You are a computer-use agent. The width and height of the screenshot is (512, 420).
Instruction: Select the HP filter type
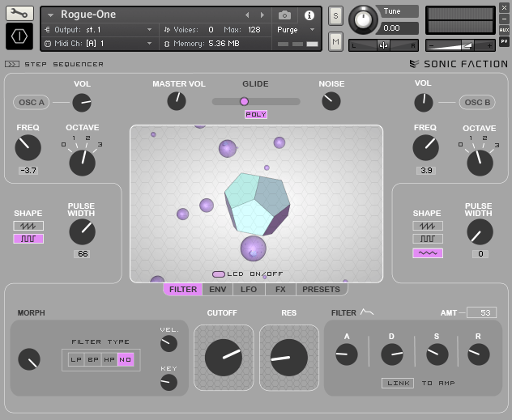(x=109, y=359)
